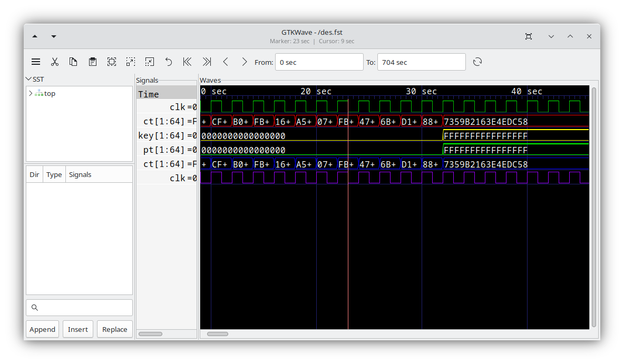Image resolution: width=624 pixels, height=364 pixels.
Task: Open the window controls chevron dropdown
Action: [551, 36]
